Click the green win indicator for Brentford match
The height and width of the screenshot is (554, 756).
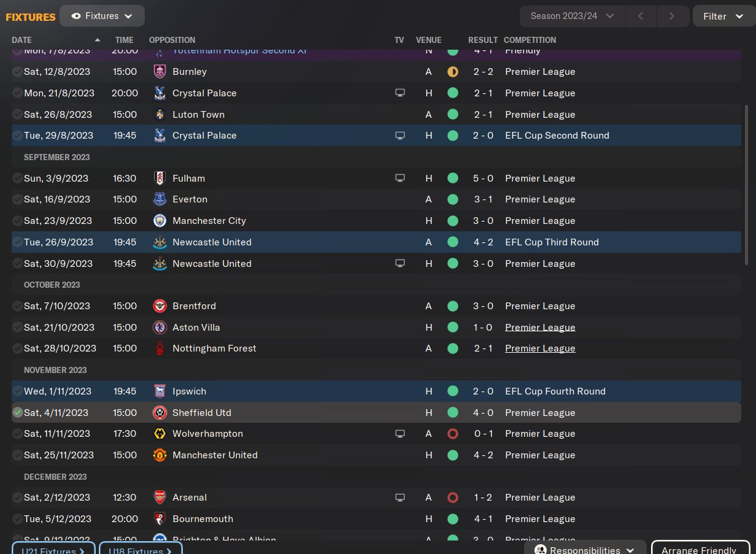[453, 306]
